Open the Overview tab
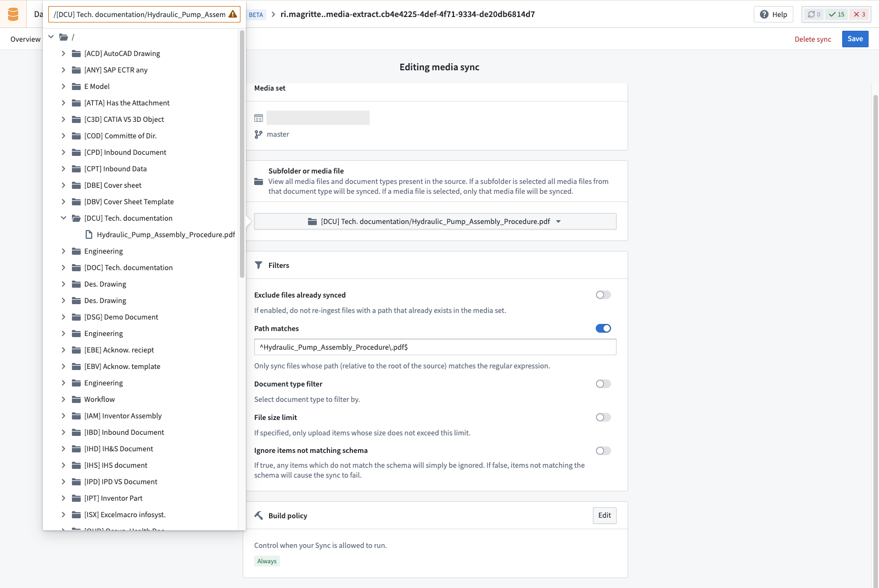The width and height of the screenshot is (879, 588). click(x=25, y=39)
